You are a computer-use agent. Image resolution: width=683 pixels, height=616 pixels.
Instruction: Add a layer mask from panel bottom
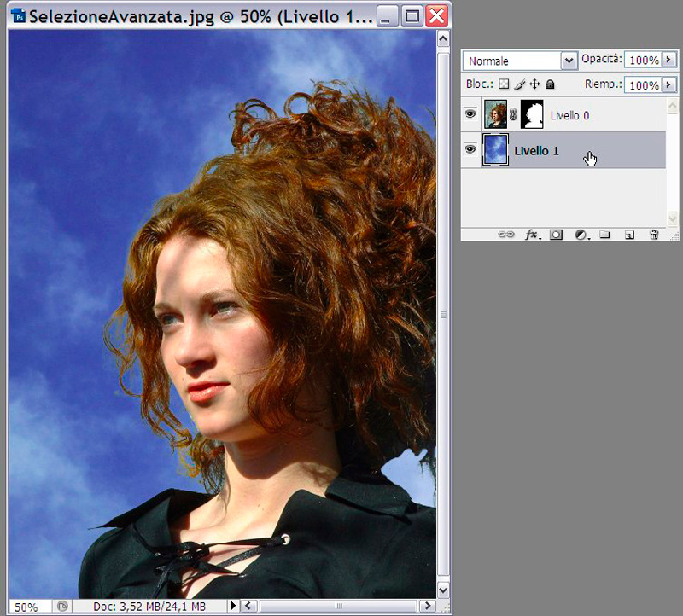click(x=556, y=234)
